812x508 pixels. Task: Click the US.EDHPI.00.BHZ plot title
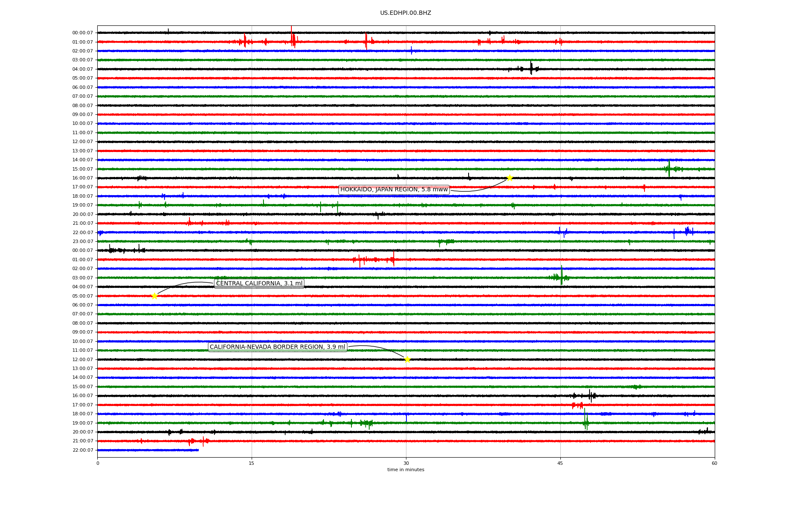[x=406, y=13]
